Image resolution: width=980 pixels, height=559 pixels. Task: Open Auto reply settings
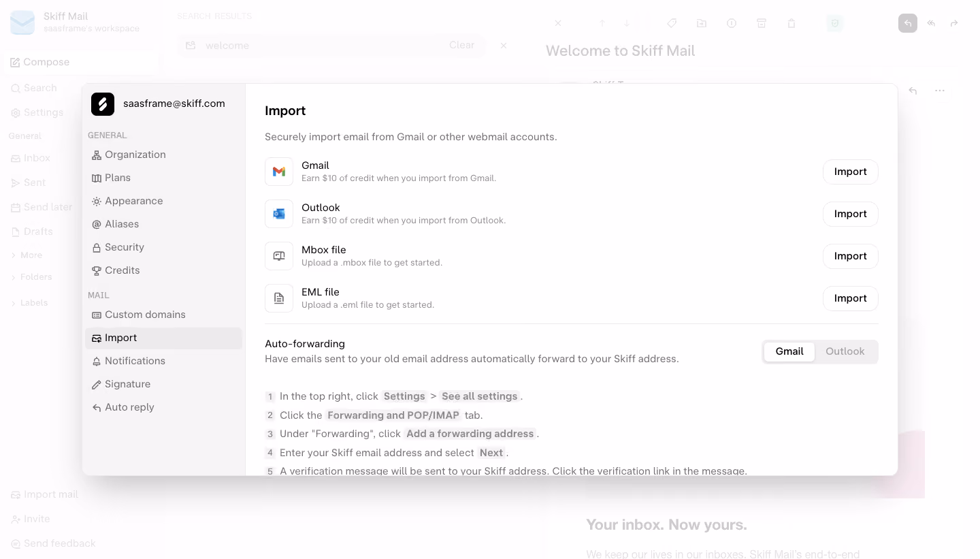pos(164,407)
